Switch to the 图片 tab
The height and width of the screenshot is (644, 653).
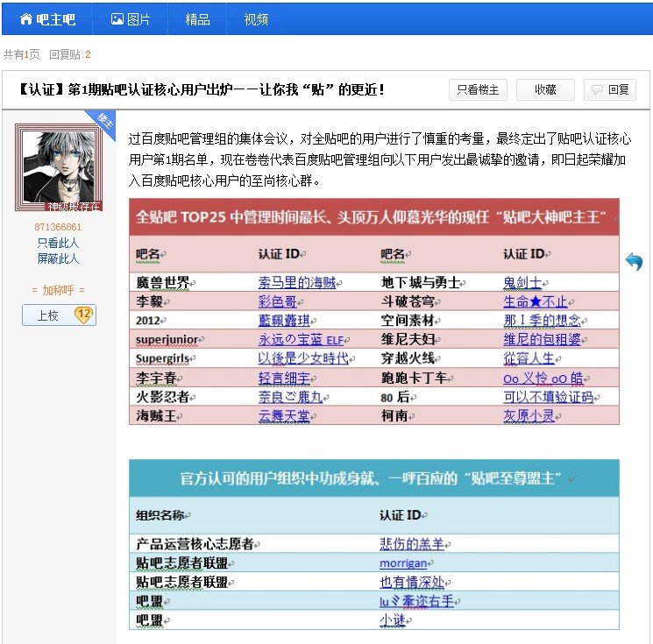[x=131, y=19]
